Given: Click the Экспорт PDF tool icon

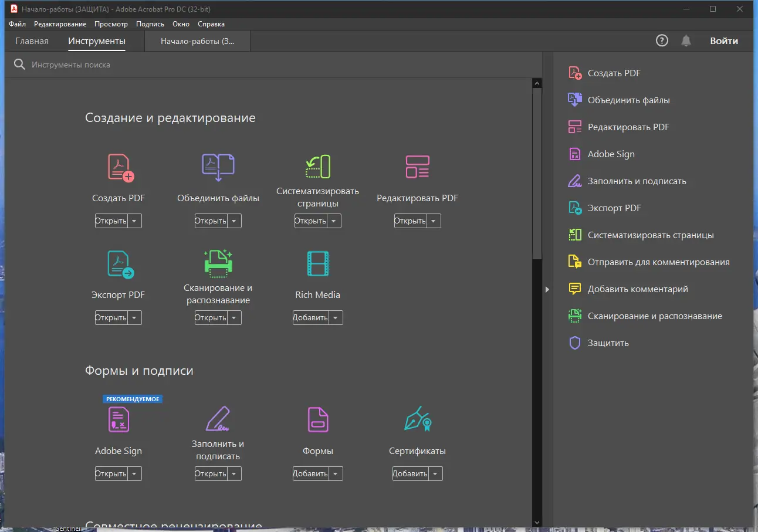Looking at the screenshot, I should tap(121, 264).
